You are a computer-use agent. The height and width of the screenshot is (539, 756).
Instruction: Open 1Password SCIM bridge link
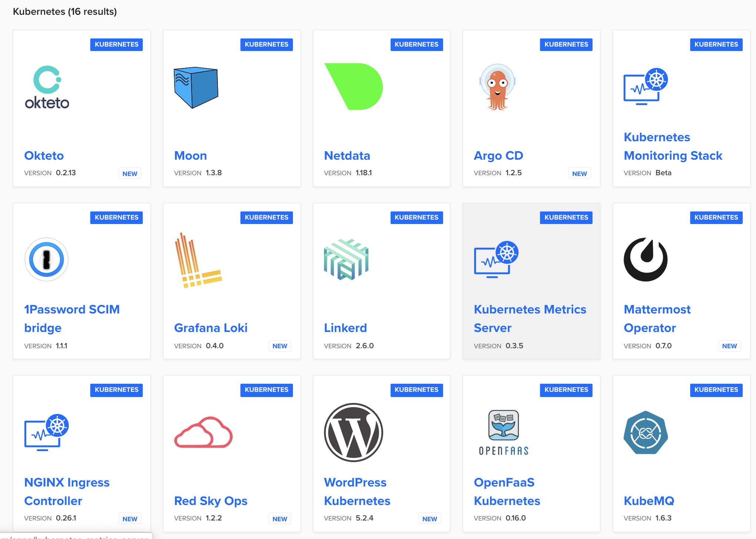(x=72, y=319)
